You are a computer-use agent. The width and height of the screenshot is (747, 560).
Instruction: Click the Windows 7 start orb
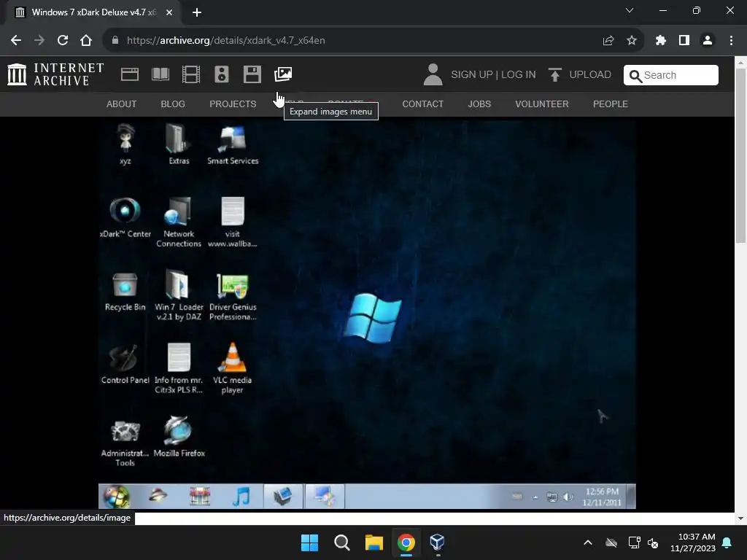coord(116,497)
